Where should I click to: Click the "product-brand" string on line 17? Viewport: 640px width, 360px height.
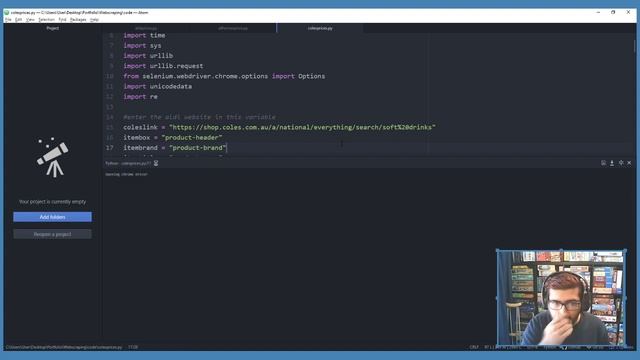[197, 148]
